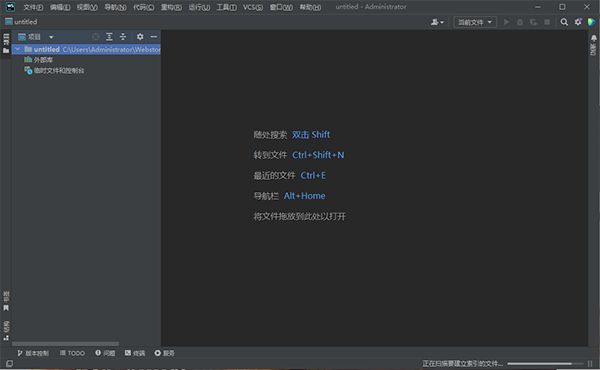Image resolution: width=600 pixels, height=370 pixels.
Task: Open the 项目 view selector dropdown arrow
Action: pos(51,37)
